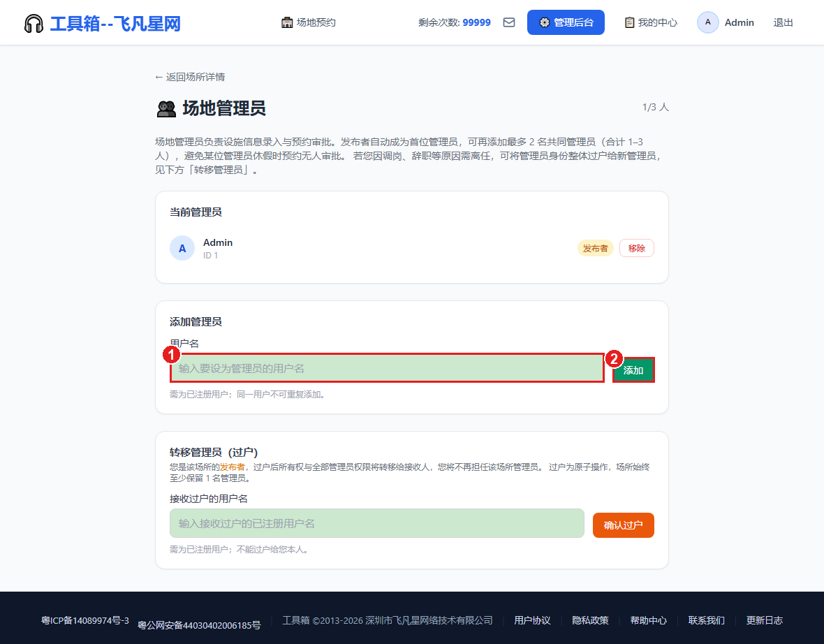Open the mail envelope icon
This screenshot has height=644, width=824.
tap(508, 22)
